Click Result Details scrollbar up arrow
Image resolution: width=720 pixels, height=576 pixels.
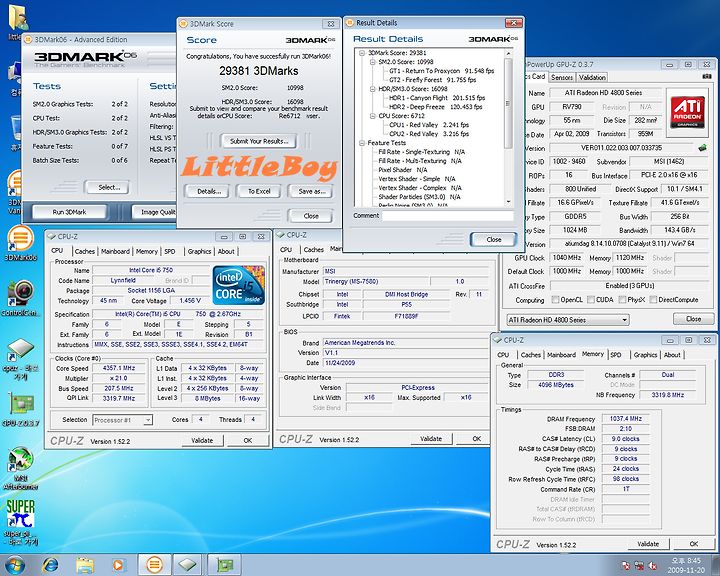pos(508,54)
